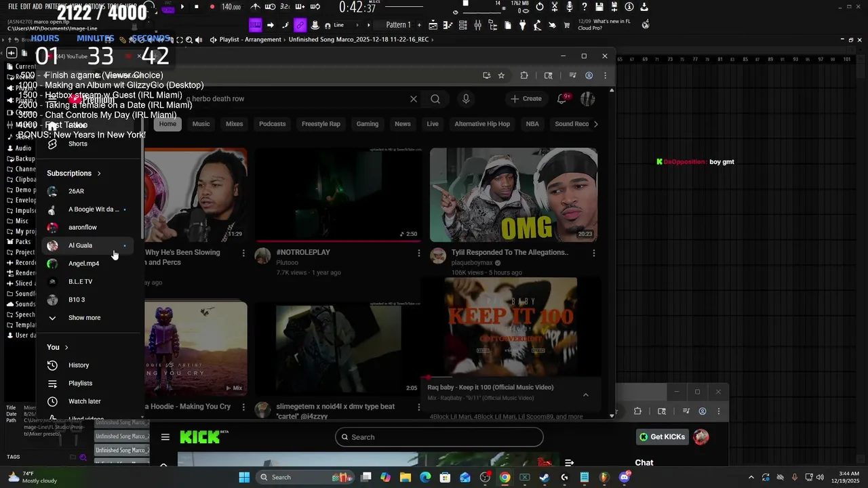This screenshot has height=488, width=868.
Task: Toggle pattern/song mode button
Action: (167, 7)
